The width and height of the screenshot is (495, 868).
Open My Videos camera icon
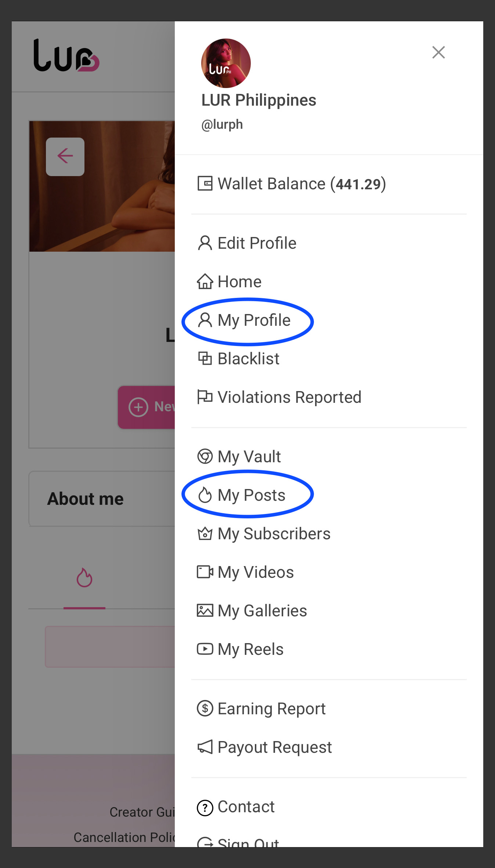pos(205,572)
